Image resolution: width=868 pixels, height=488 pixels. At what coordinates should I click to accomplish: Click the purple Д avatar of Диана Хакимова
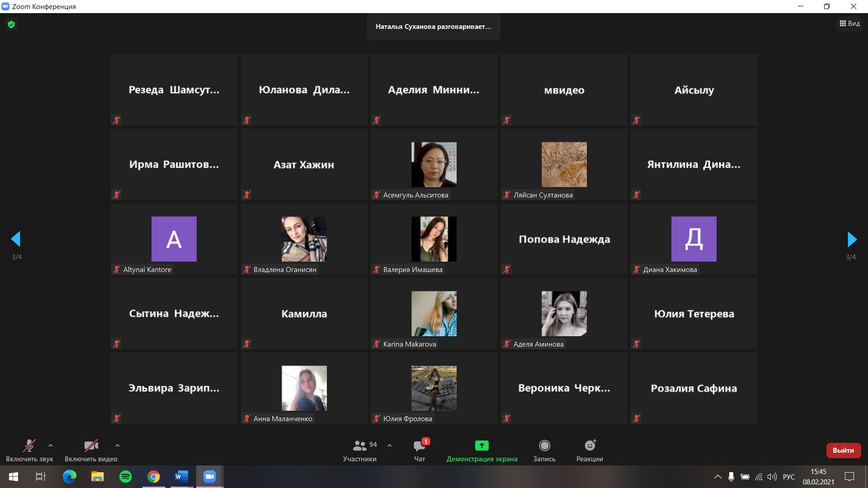[693, 239]
